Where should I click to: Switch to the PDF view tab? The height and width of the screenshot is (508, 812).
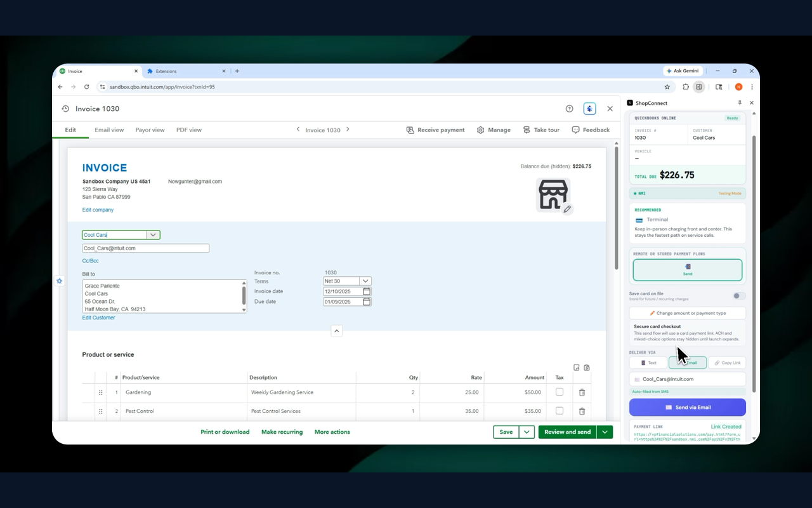pyautogui.click(x=189, y=130)
